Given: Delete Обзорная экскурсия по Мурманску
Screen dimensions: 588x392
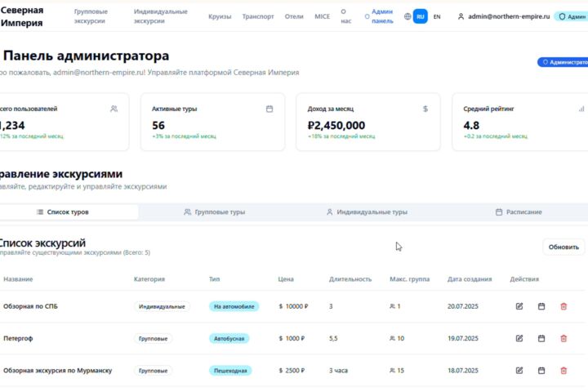Looking at the screenshot, I should pyautogui.click(x=563, y=370).
